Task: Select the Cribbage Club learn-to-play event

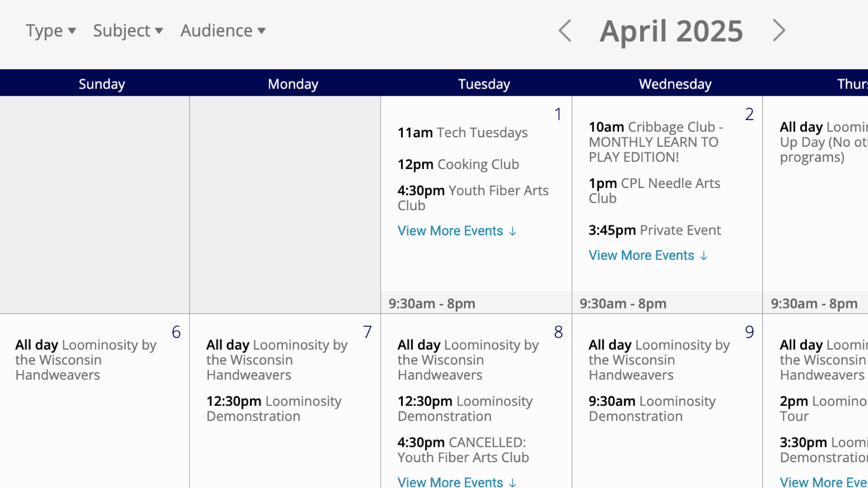Action: 656,142
